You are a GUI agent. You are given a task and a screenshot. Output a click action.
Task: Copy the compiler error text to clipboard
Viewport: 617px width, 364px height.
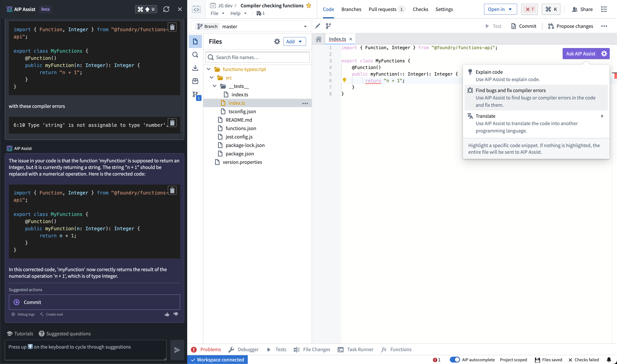172,122
